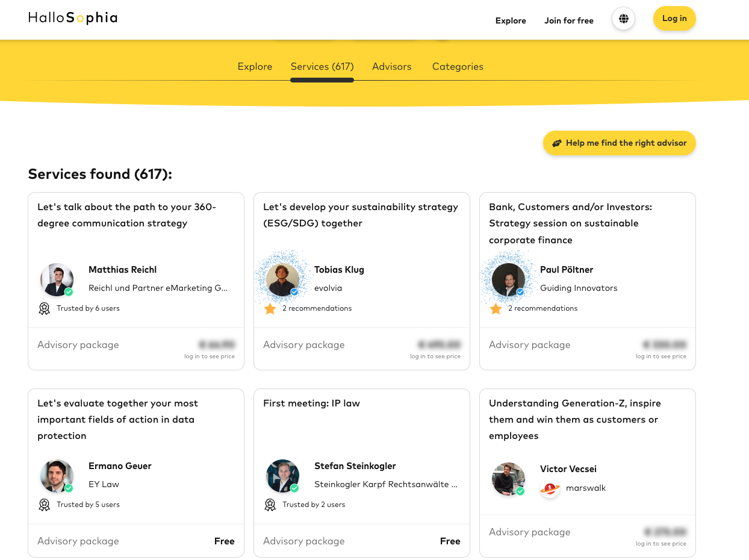Switch to the Categories tab
This screenshot has width=749, height=560.
click(458, 67)
